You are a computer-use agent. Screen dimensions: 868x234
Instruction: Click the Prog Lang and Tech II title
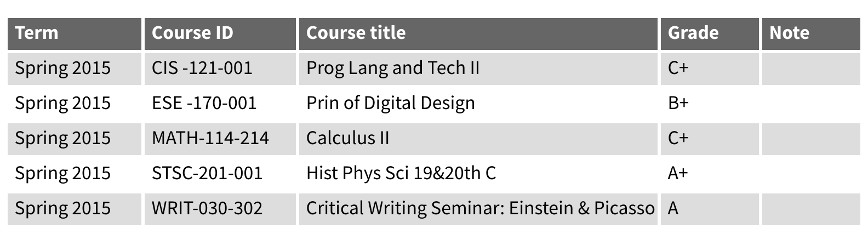(392, 68)
